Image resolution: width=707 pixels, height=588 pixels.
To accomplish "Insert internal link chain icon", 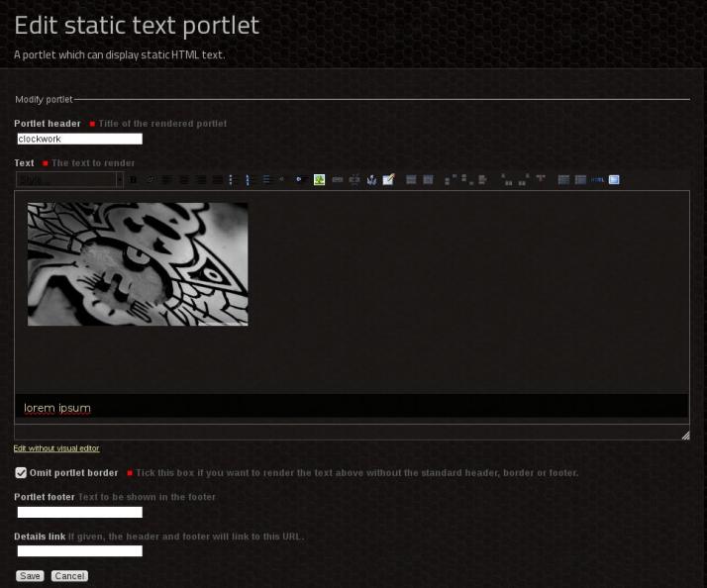I will point(338,180).
